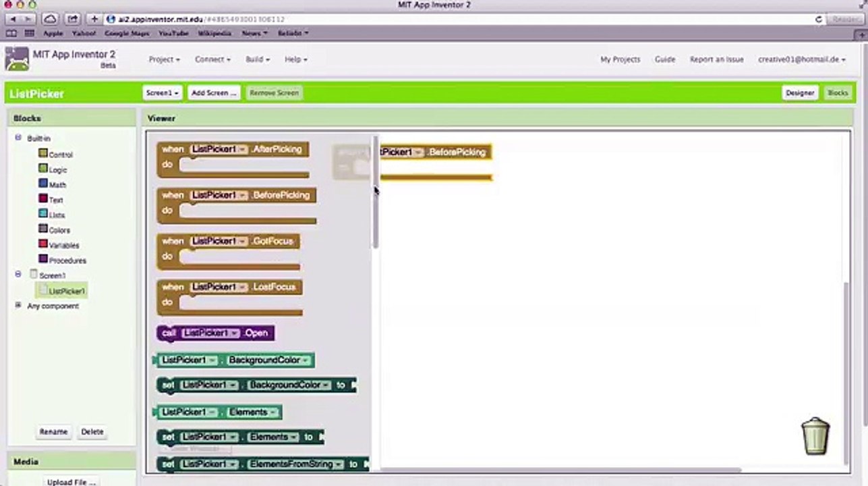The height and width of the screenshot is (486, 868).
Task: Select the Screen1 phone icon in the tree
Action: pyautogui.click(x=33, y=274)
